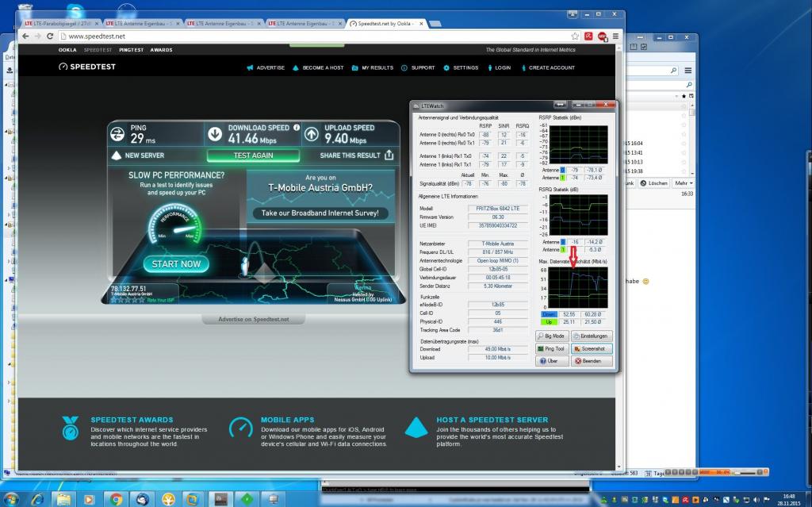Choose NEW SERVER in the results panel
The image size is (812, 507).
[x=138, y=156]
